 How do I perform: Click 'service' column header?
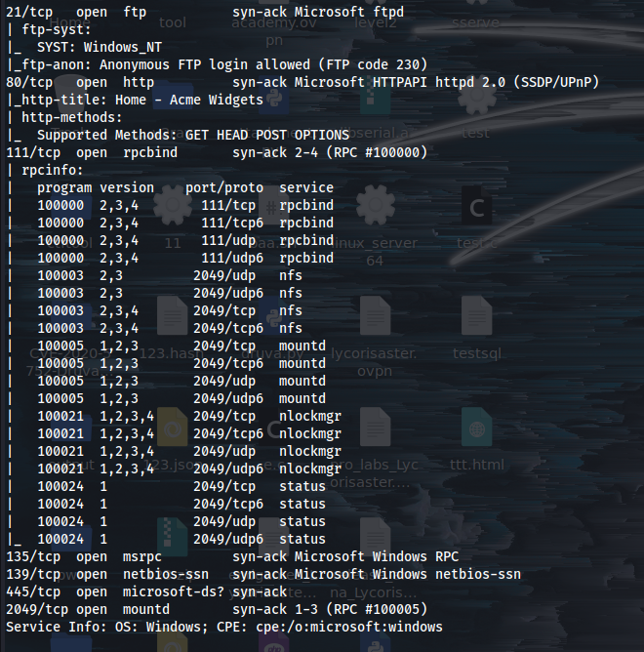pos(306,188)
